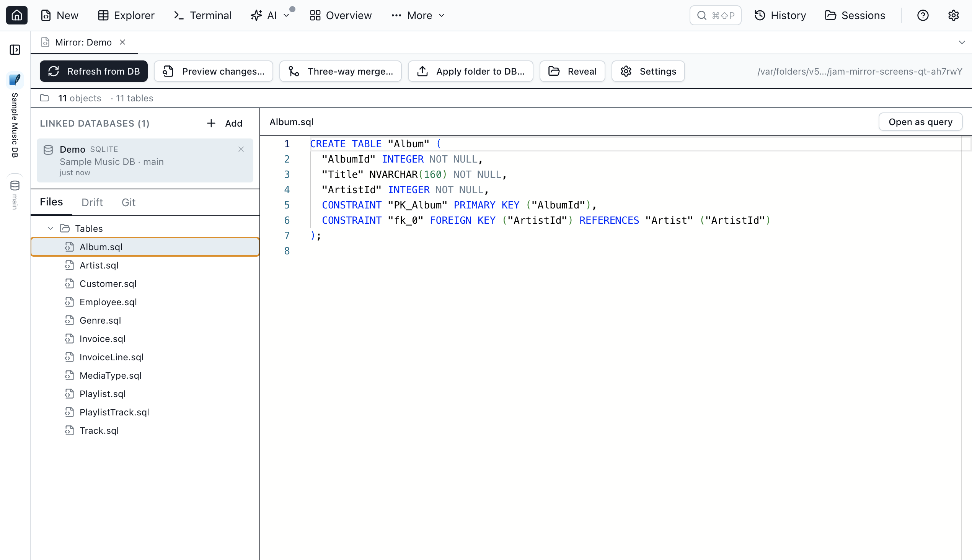
Task: Select the Mirror: Demo tab
Action: [x=83, y=42]
